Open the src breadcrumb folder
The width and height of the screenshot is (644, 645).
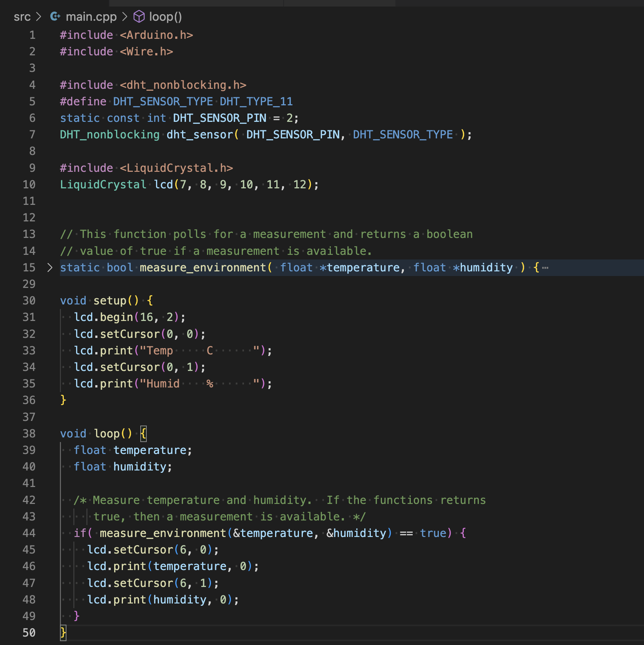pyautogui.click(x=22, y=17)
